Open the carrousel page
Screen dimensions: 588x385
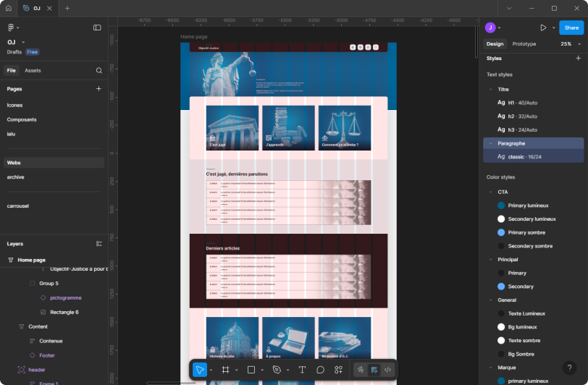[x=17, y=206]
